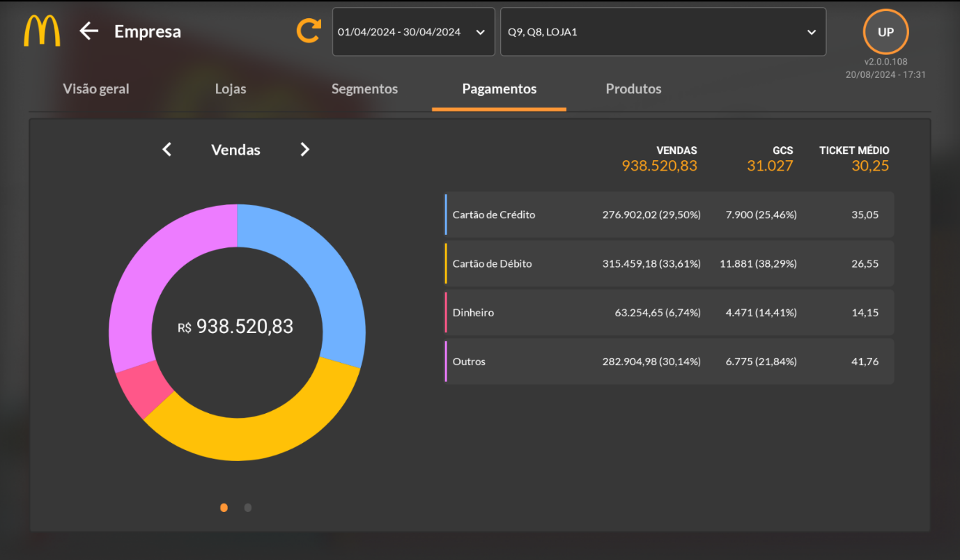Click the donut center value R$ 938.520,83
960x560 pixels.
[235, 326]
